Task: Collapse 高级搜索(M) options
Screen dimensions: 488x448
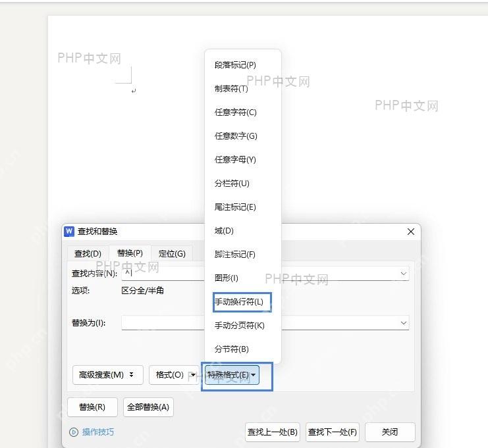Action: tap(108, 375)
